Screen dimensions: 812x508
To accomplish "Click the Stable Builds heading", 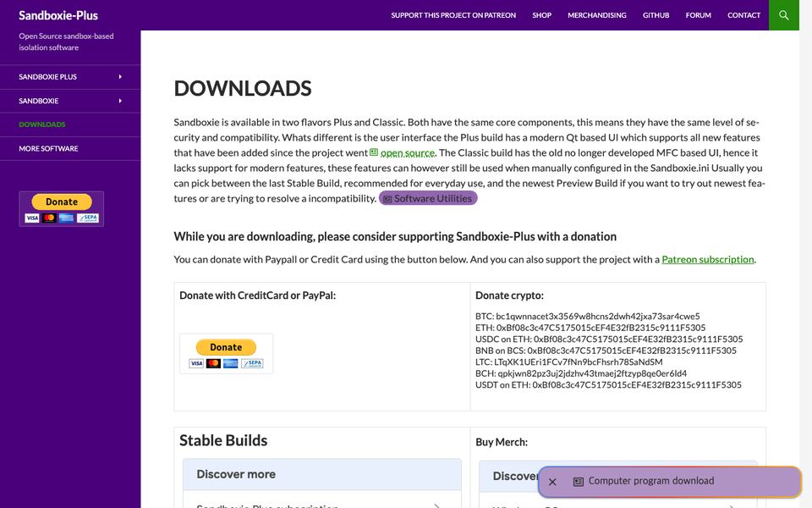I will coord(223,440).
